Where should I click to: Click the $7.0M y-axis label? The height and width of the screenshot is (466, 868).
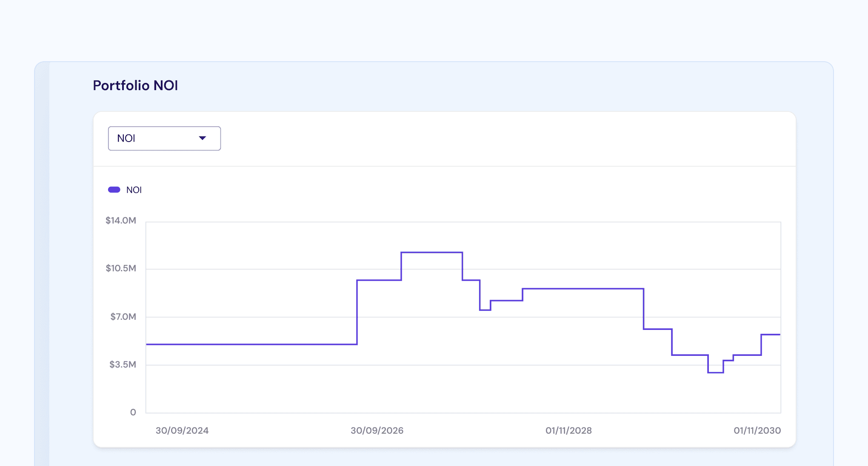click(x=123, y=316)
